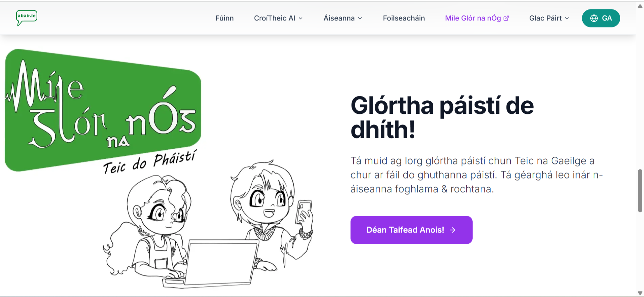
Task: Open the Fúinn page
Action: (x=224, y=18)
